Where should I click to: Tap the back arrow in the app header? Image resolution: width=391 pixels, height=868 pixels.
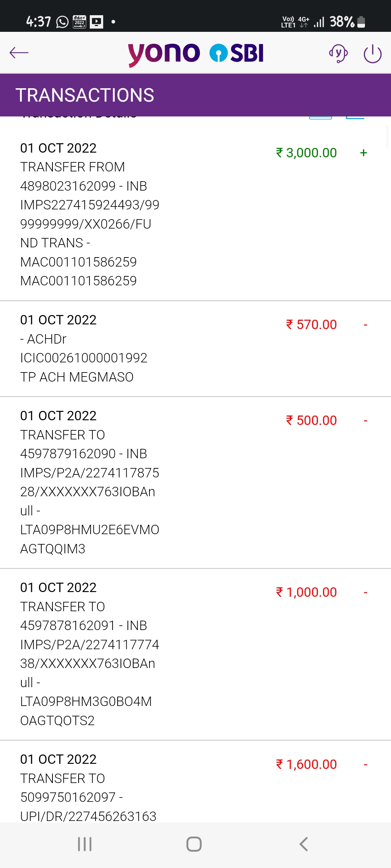point(19,53)
